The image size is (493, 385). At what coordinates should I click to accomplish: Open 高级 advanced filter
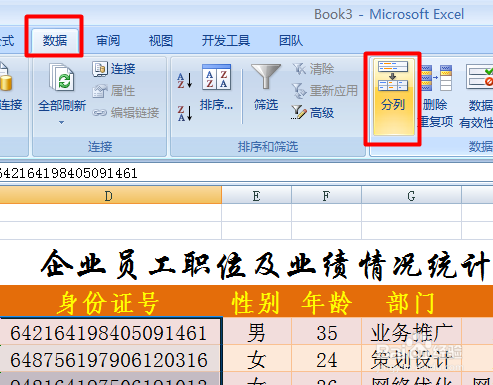pos(313,113)
